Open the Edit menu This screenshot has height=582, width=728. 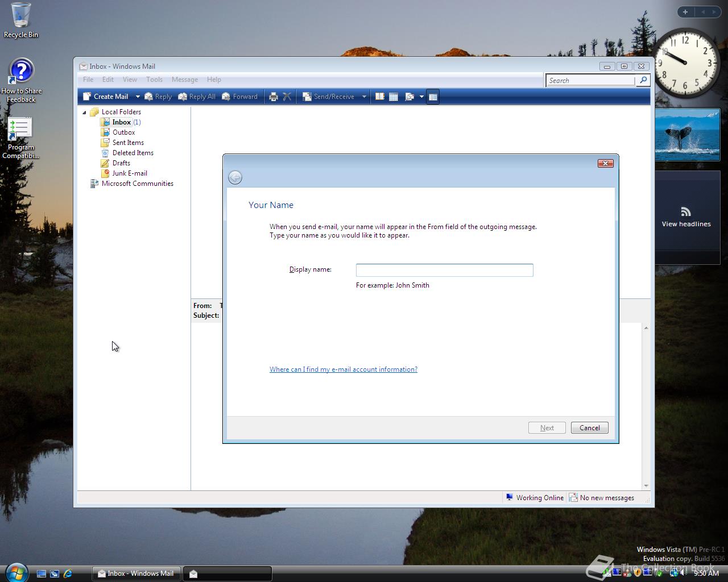click(x=108, y=80)
